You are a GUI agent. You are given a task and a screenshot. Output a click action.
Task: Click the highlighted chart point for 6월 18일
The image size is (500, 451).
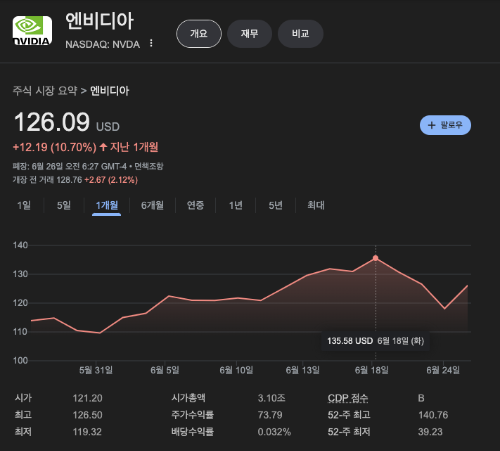point(376,258)
